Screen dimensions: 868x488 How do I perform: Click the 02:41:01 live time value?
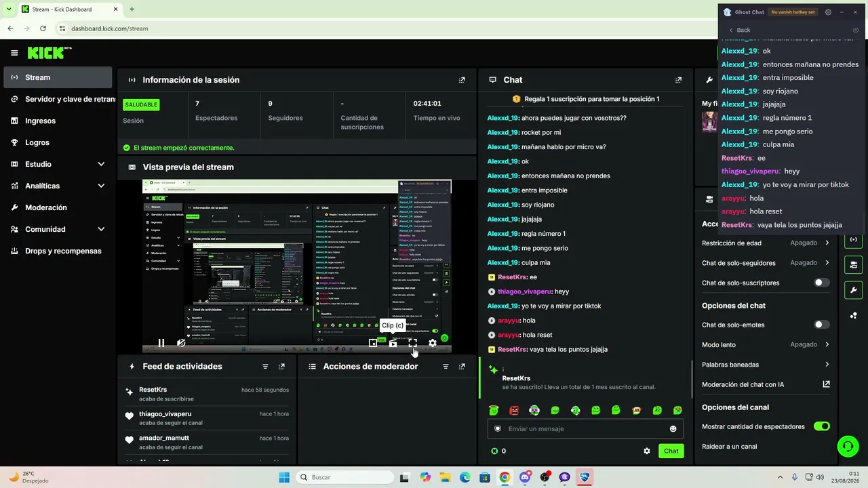427,104
